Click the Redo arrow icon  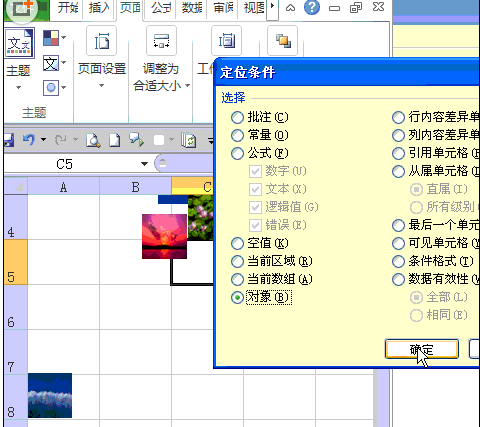pyautogui.click(x=61, y=139)
